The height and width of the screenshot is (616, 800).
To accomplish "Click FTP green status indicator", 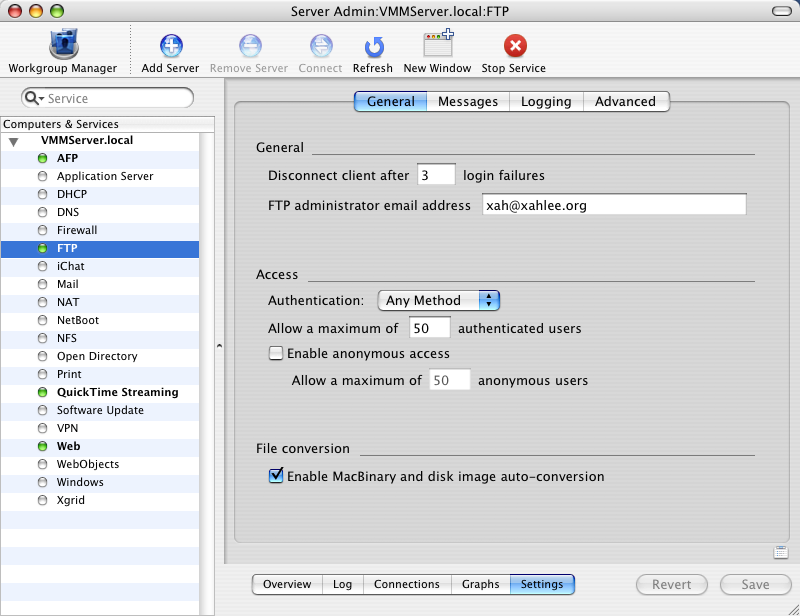I will pyautogui.click(x=43, y=249).
